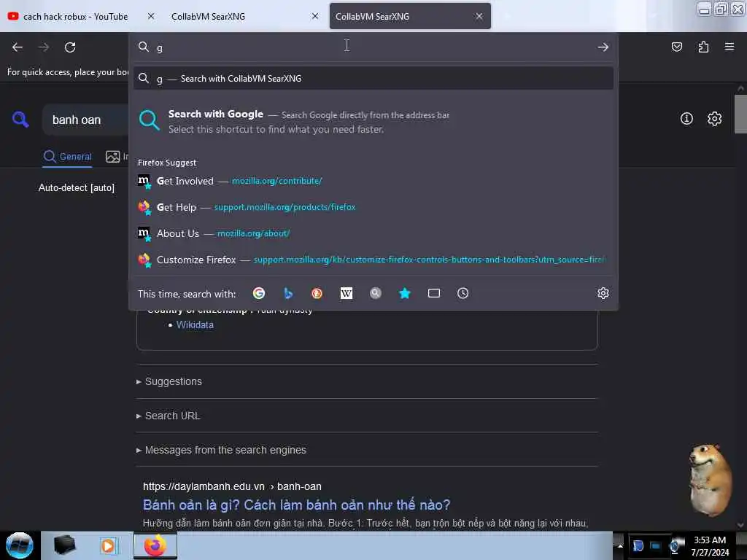Search this time with DuckDuckGo icon
The height and width of the screenshot is (560, 747).
point(317,293)
